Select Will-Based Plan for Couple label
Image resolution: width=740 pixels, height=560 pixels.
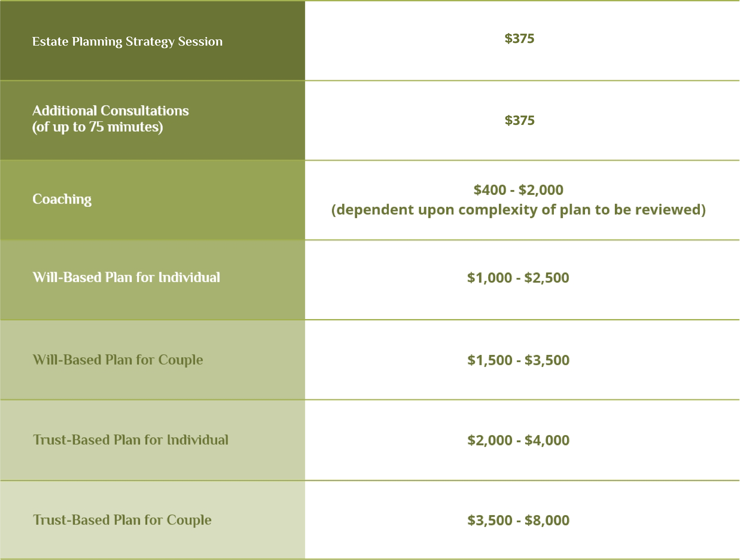[118, 360]
